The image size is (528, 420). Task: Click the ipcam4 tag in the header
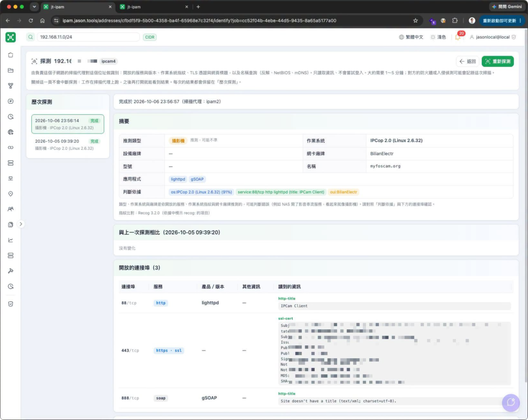coord(108,61)
